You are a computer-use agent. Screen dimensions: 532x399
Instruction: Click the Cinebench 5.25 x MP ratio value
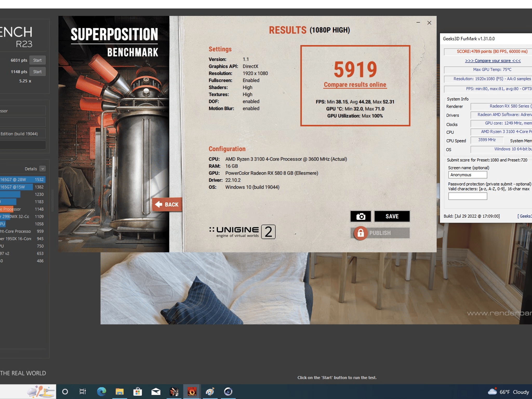click(25, 81)
